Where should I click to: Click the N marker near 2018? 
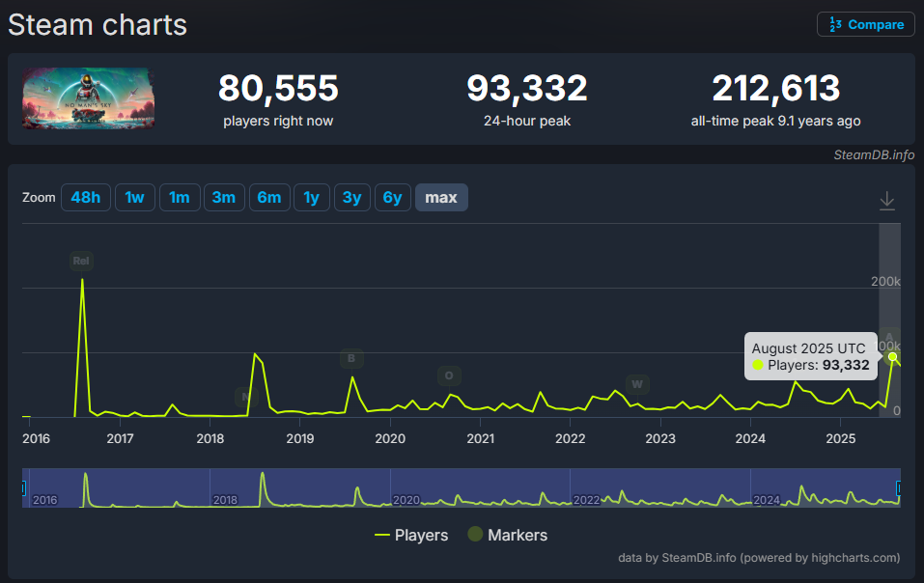(246, 397)
